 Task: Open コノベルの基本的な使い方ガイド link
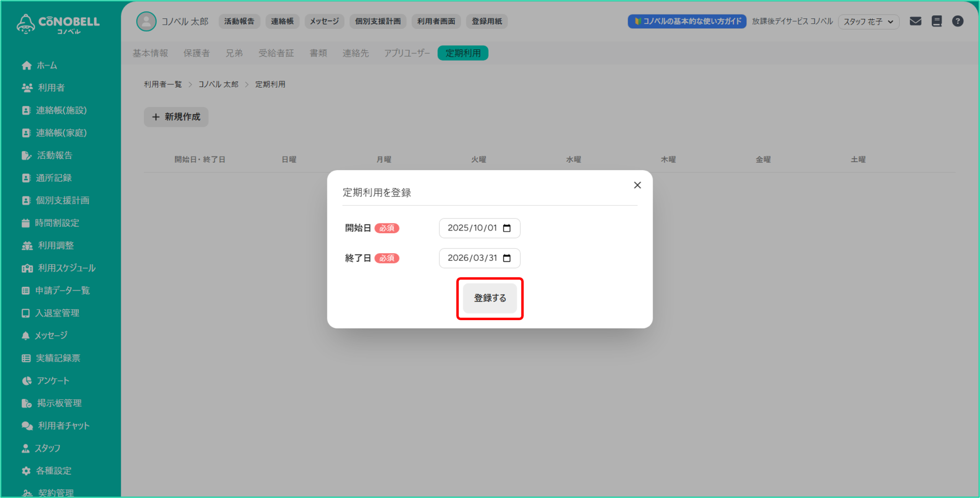[x=687, y=21]
